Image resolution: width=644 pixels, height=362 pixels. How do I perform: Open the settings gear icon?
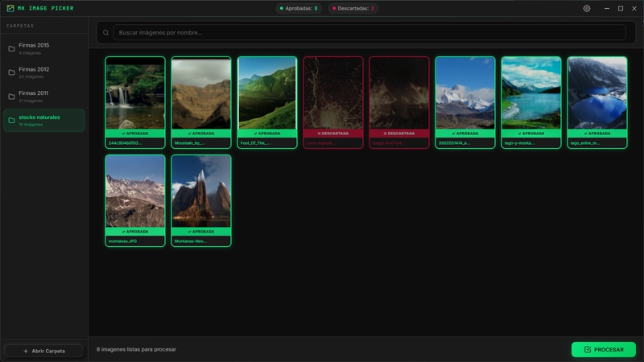(x=587, y=8)
